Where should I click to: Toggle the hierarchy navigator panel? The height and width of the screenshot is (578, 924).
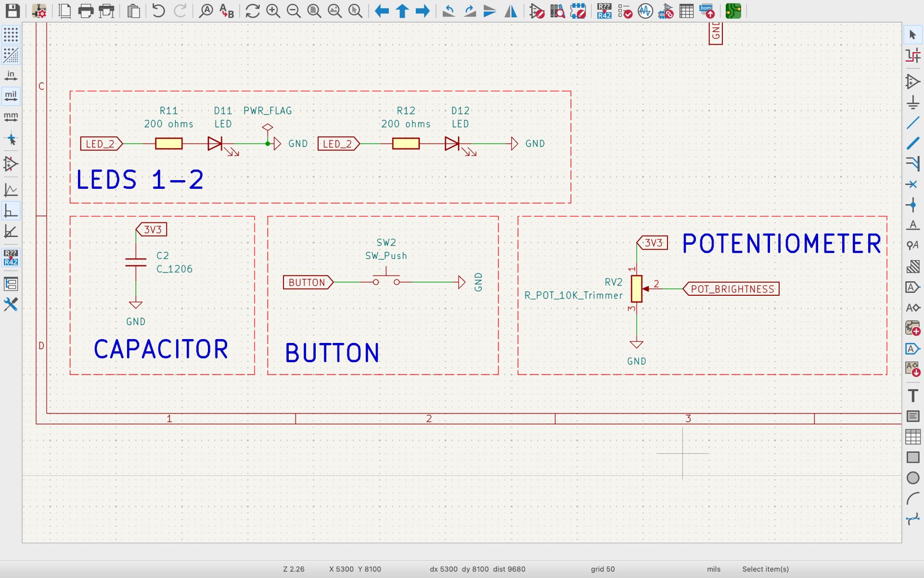(x=11, y=284)
